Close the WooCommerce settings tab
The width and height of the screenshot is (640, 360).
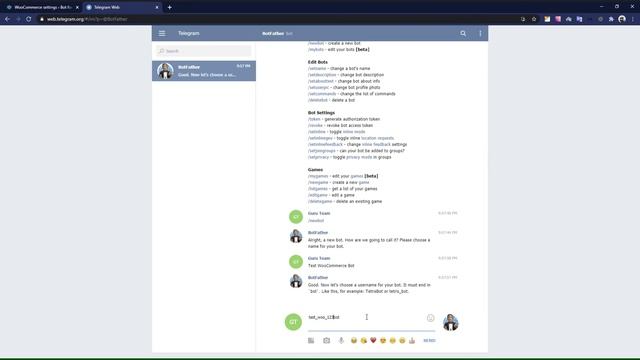pyautogui.click(x=77, y=7)
